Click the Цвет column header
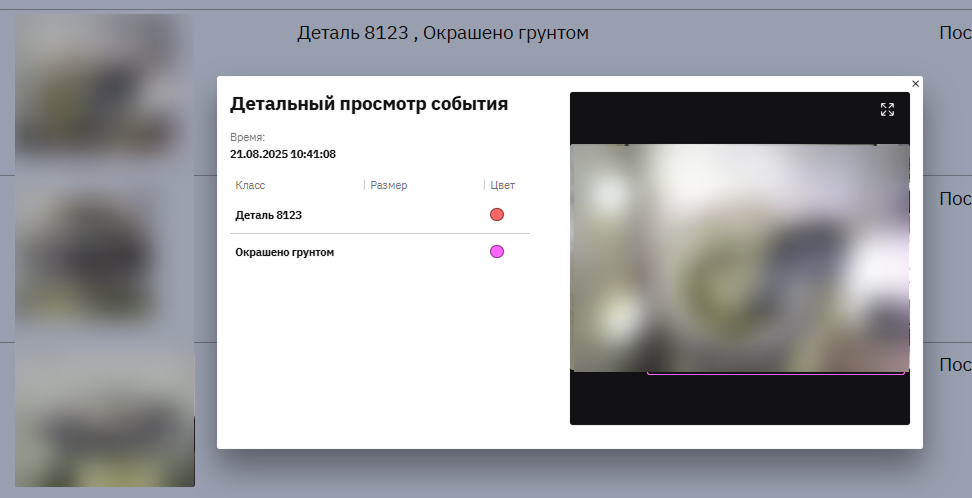 503,186
